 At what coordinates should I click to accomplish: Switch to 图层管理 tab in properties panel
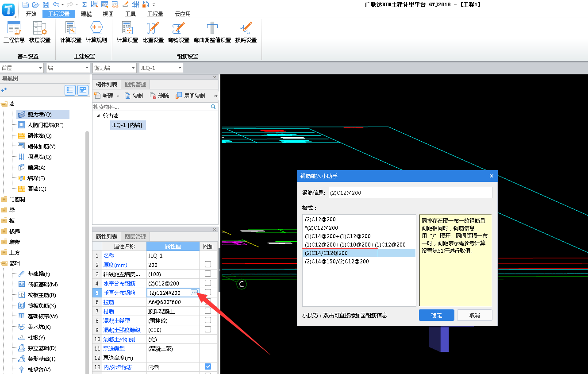(135, 236)
